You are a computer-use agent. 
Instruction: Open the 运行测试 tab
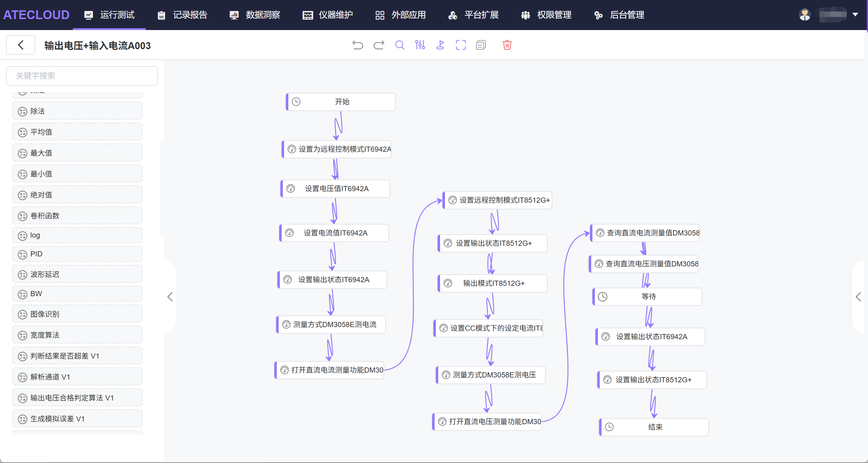pyautogui.click(x=109, y=15)
